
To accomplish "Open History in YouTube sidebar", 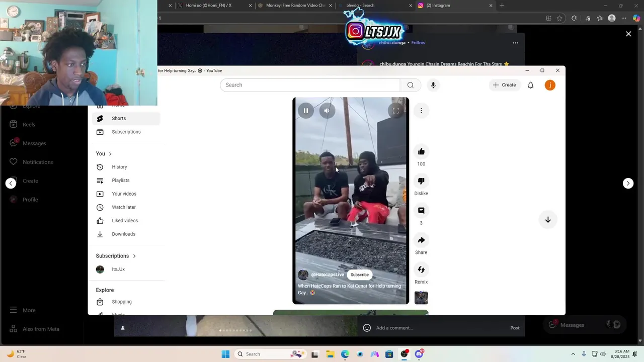I will tap(126, 167).
